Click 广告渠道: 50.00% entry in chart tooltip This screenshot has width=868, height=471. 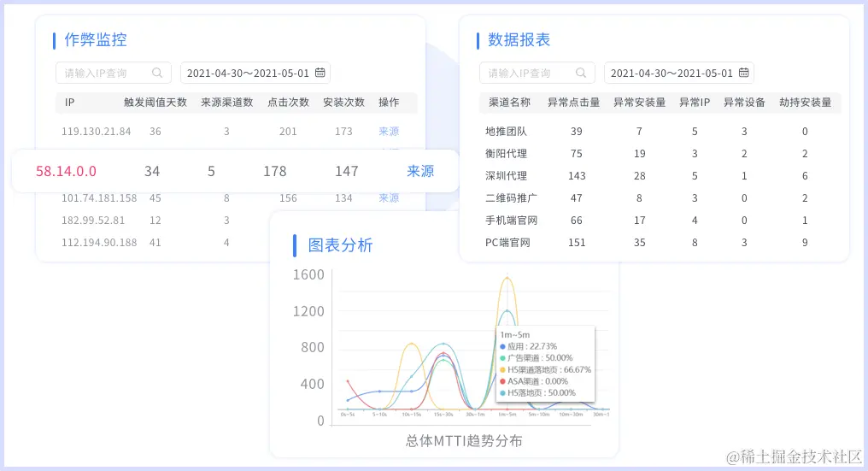[x=536, y=358]
